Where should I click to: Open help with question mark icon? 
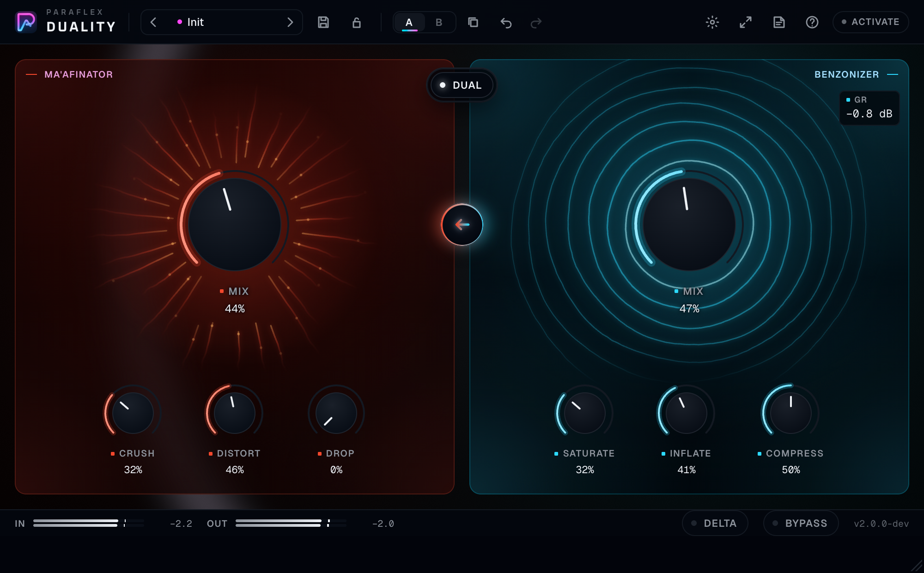812,22
